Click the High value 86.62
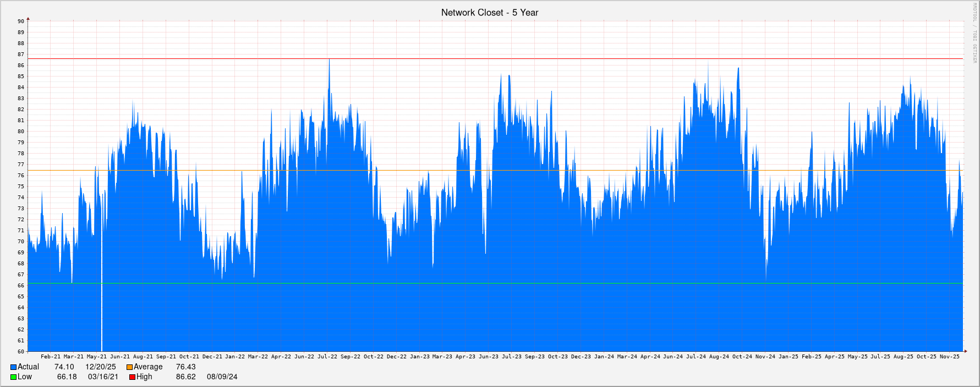980x387 pixels. [x=185, y=377]
